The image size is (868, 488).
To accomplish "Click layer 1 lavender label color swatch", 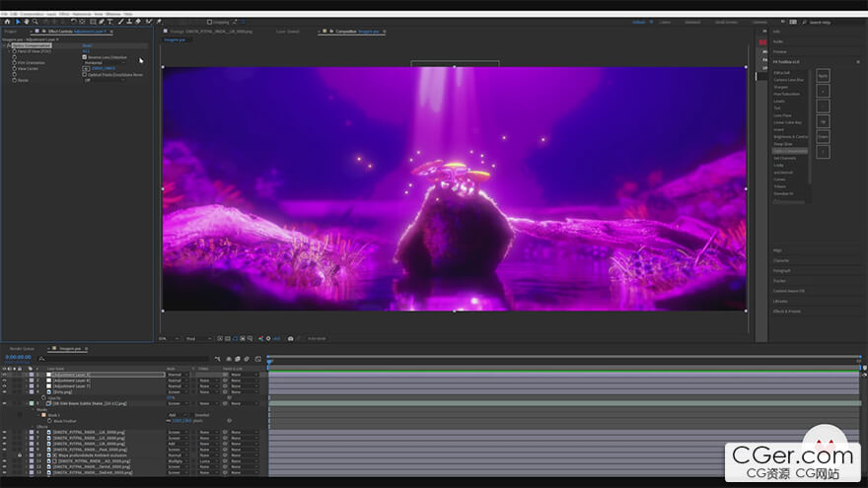I will [x=31, y=375].
